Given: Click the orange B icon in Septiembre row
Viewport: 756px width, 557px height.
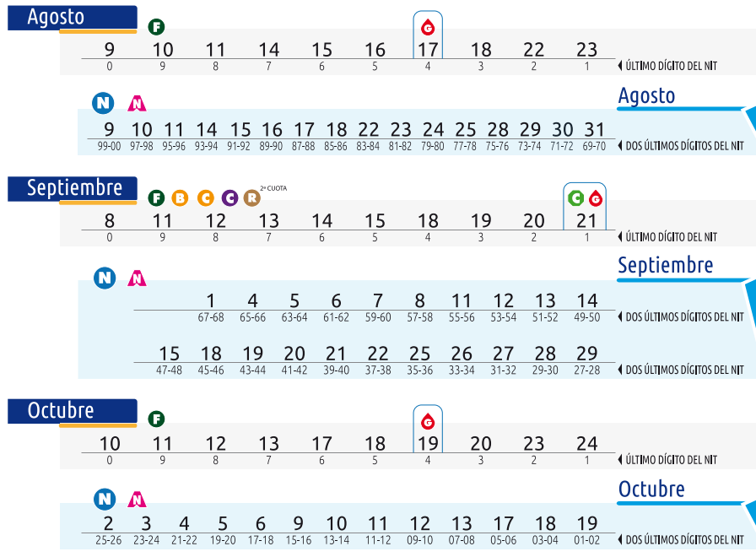Looking at the screenshot, I should [x=180, y=198].
